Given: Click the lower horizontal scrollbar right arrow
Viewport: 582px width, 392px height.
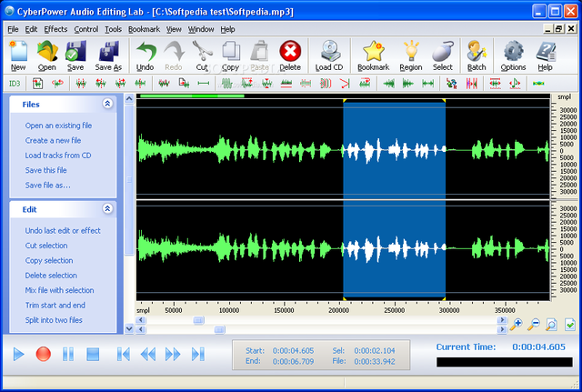Looking at the screenshot, I should [502, 329].
